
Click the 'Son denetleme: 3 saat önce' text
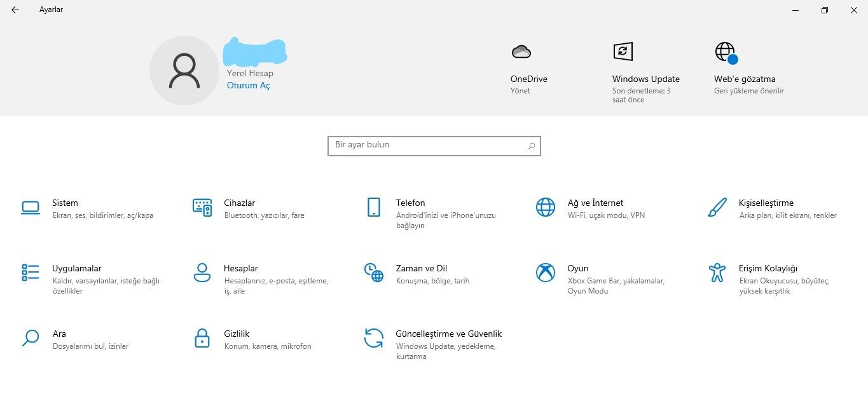642,95
